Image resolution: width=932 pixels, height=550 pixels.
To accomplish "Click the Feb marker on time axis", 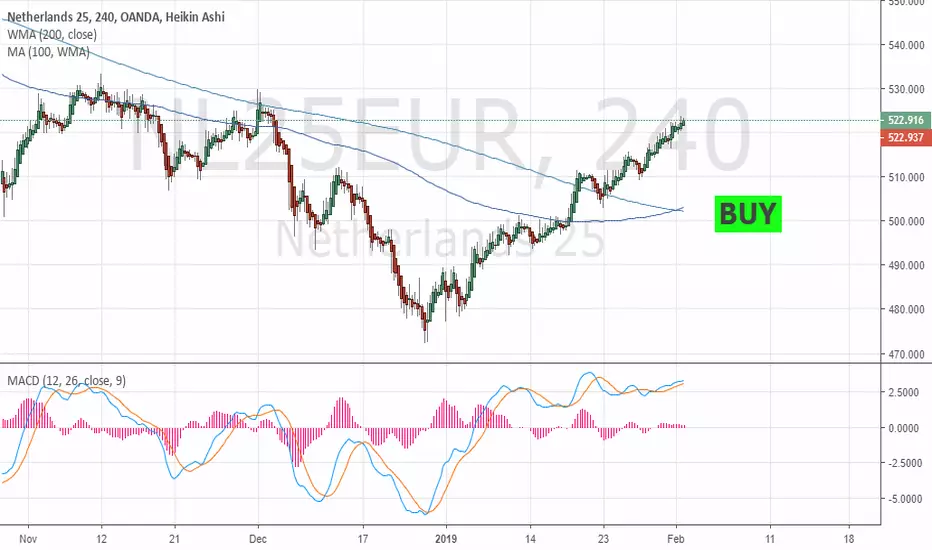I will click(x=676, y=539).
